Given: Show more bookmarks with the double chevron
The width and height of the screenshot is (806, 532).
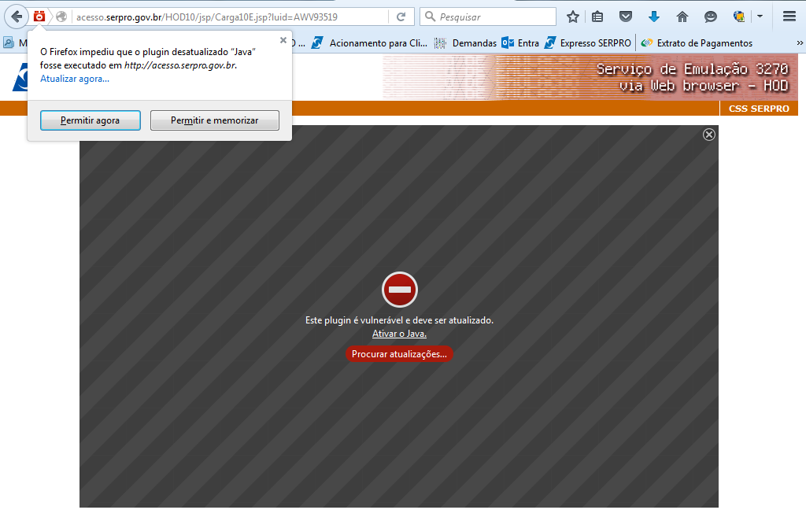Looking at the screenshot, I should (800, 43).
